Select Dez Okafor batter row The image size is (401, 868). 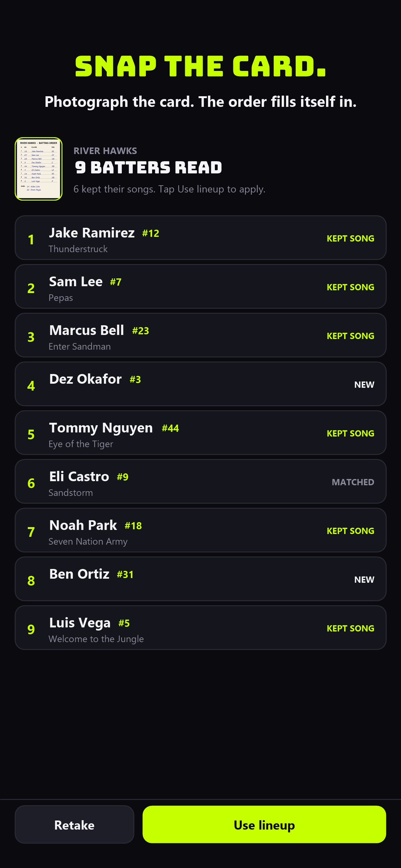(200, 384)
